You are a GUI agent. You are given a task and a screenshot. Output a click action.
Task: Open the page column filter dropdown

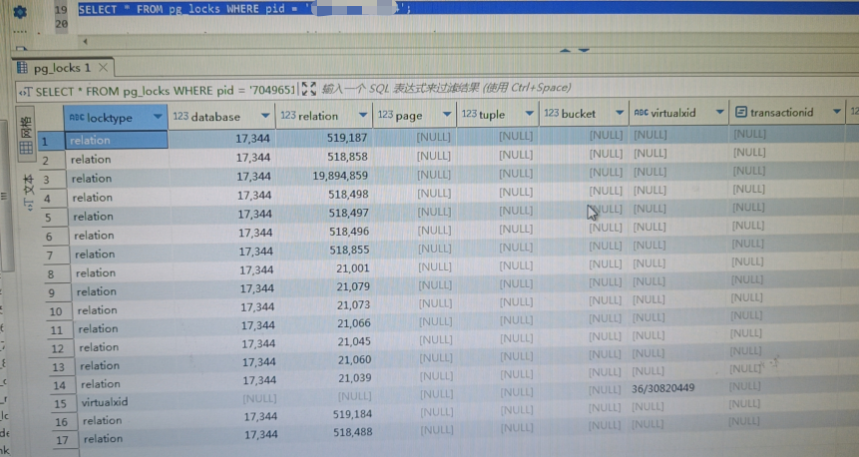click(447, 114)
